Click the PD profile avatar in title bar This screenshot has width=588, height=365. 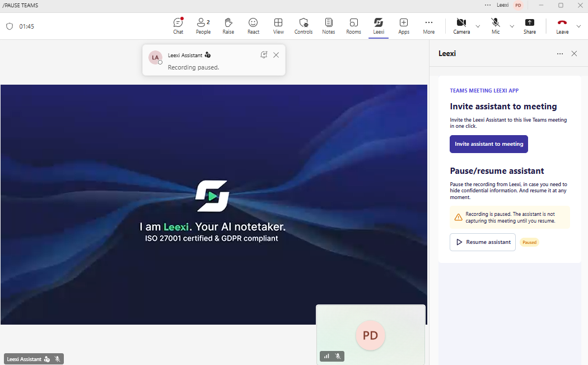(x=518, y=5)
